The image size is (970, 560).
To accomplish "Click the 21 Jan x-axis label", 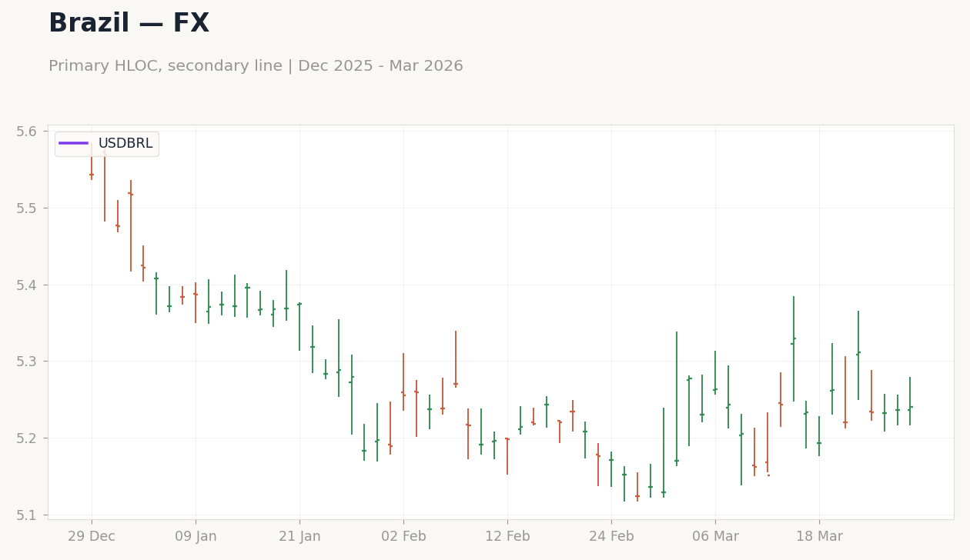I will (x=299, y=537).
